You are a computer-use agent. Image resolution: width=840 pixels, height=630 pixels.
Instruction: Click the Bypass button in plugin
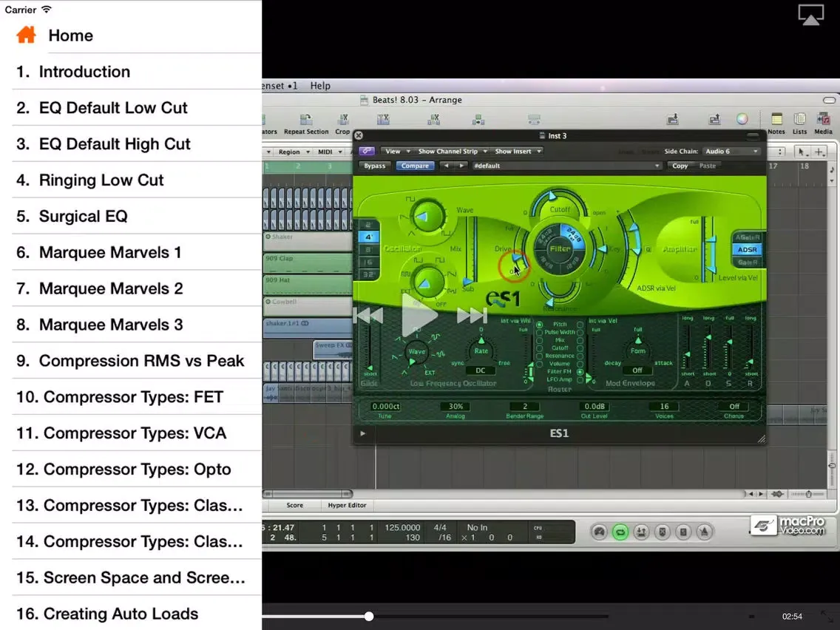(375, 166)
